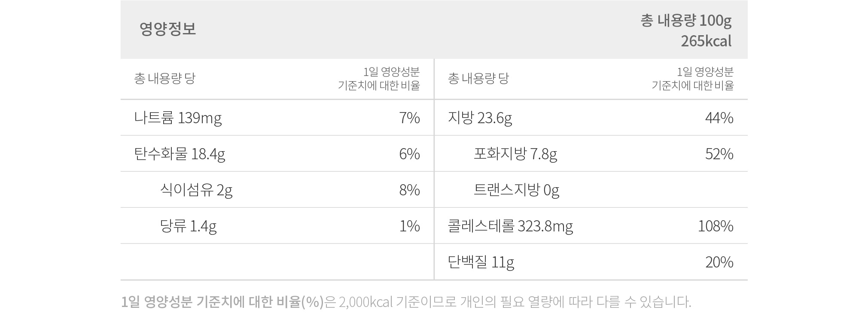Click the 265kcal calorie value
The image size is (868, 313).
706,41
